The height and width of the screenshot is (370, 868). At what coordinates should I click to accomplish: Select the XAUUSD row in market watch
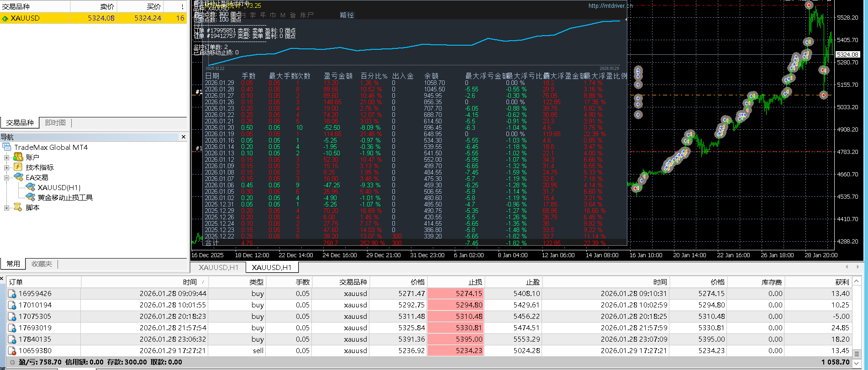(x=94, y=18)
